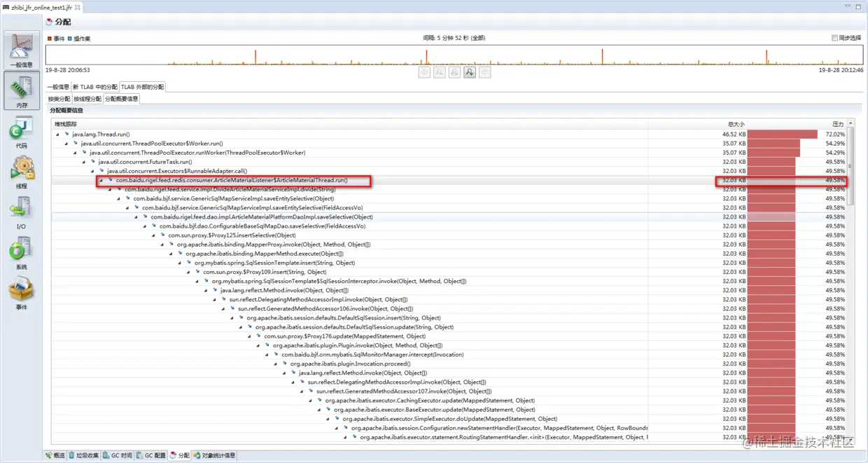868x463 pixels.
Task: Collapse the SqlSessionTemplate.insert tree node
Action: [181, 263]
